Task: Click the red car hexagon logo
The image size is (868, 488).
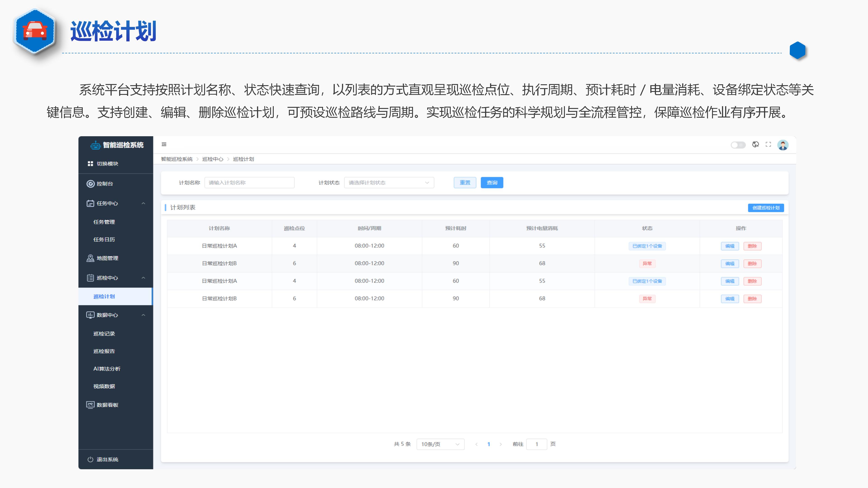Action: click(35, 31)
